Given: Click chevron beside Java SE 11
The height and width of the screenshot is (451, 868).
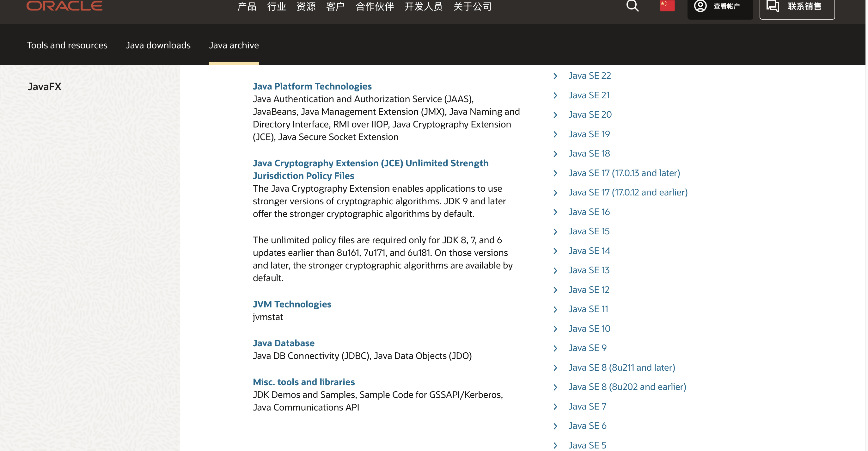Looking at the screenshot, I should pyautogui.click(x=555, y=309).
